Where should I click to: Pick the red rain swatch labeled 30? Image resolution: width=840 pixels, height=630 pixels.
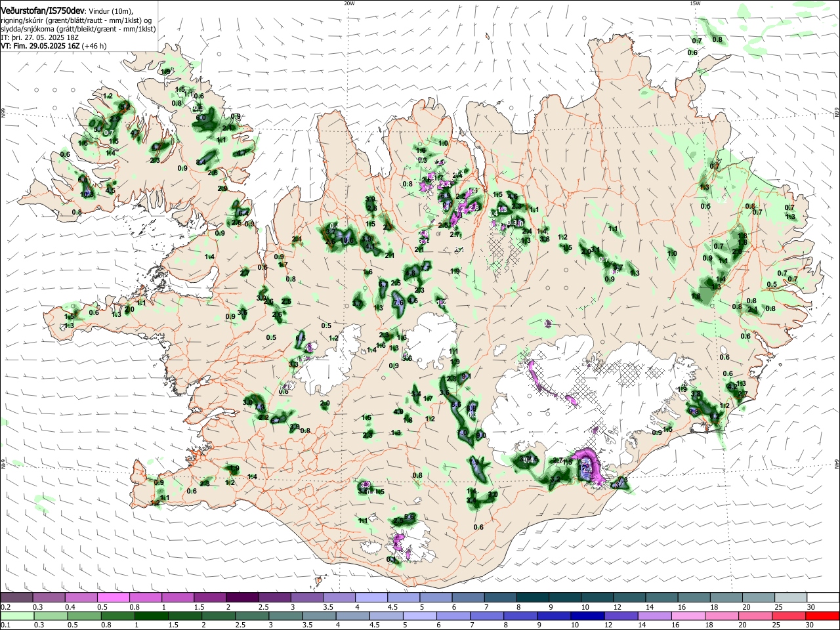point(822,616)
